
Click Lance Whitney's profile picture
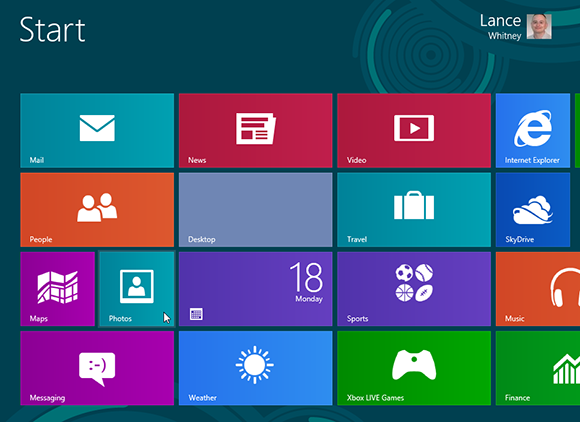(x=539, y=27)
